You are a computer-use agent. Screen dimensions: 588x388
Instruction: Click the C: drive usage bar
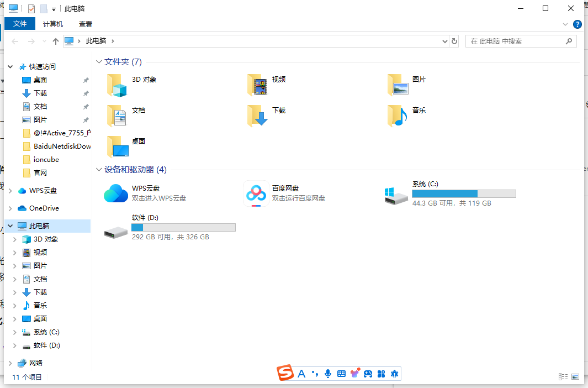click(464, 193)
